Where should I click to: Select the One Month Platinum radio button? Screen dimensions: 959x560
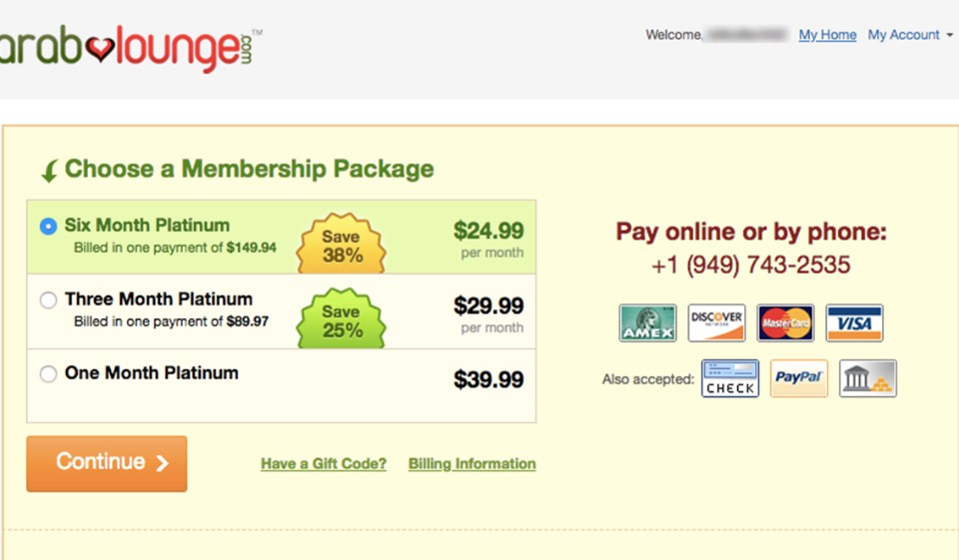(48, 374)
